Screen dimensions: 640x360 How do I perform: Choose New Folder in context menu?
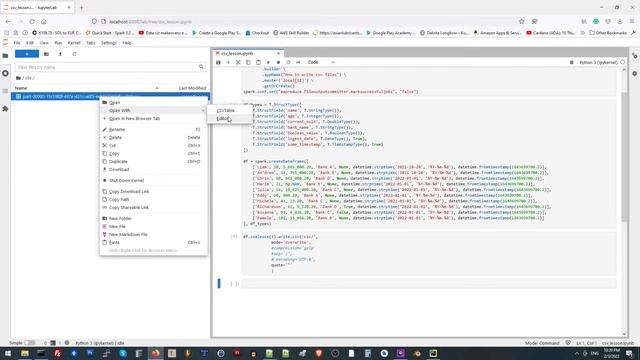pyautogui.click(x=153, y=218)
